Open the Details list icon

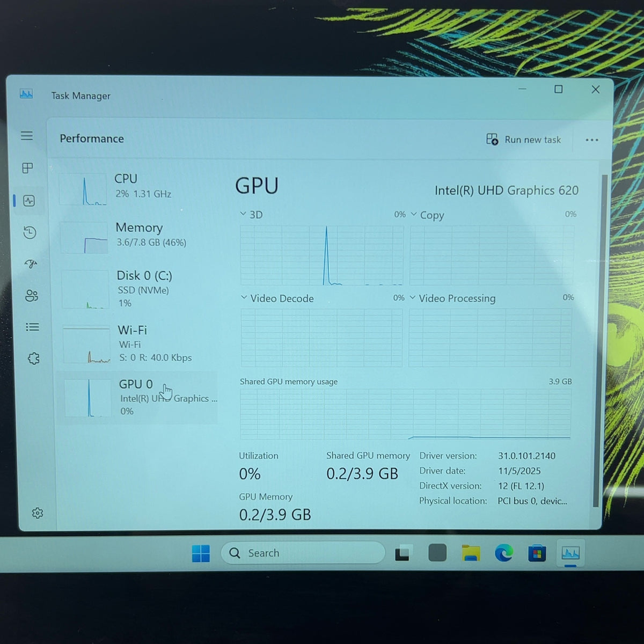[x=33, y=327]
